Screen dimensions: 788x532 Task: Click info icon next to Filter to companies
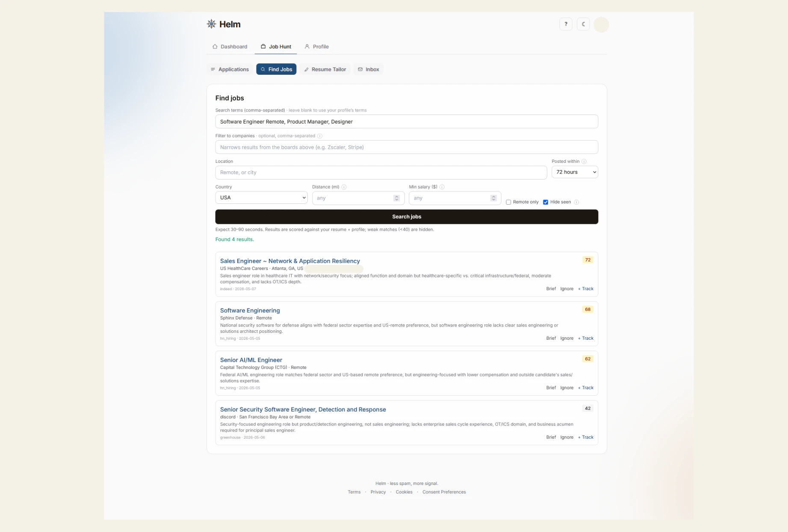point(320,136)
